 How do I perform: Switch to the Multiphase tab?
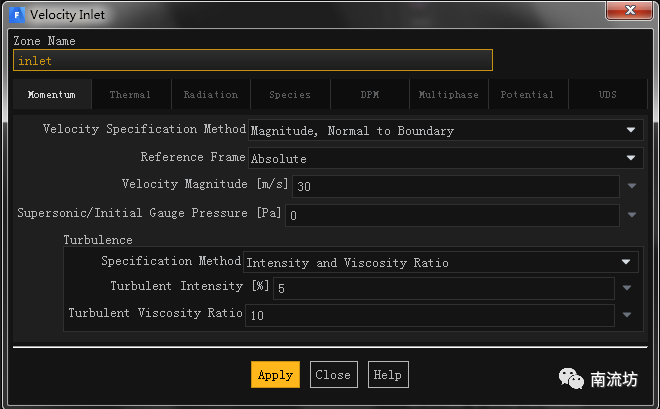(448, 95)
